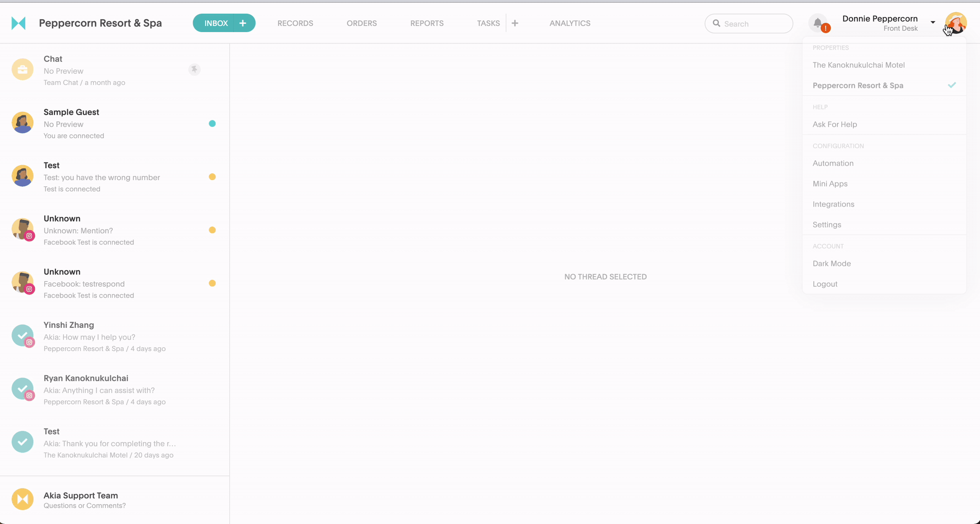Click the Records navigation icon

[x=295, y=23]
